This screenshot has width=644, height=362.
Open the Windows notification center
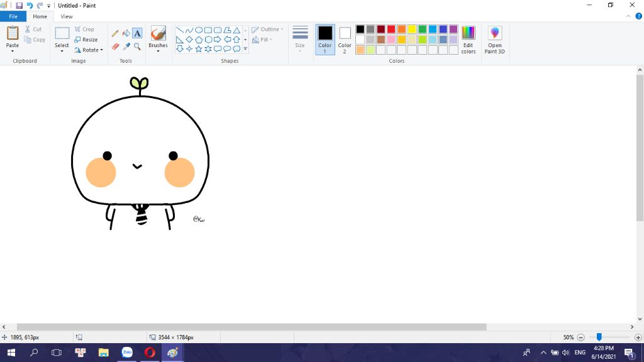coord(630,353)
